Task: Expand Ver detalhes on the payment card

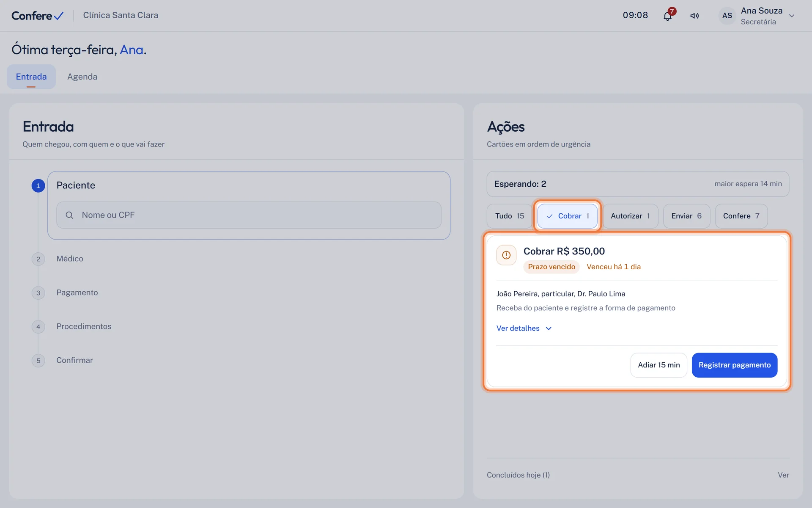Action: click(524, 329)
